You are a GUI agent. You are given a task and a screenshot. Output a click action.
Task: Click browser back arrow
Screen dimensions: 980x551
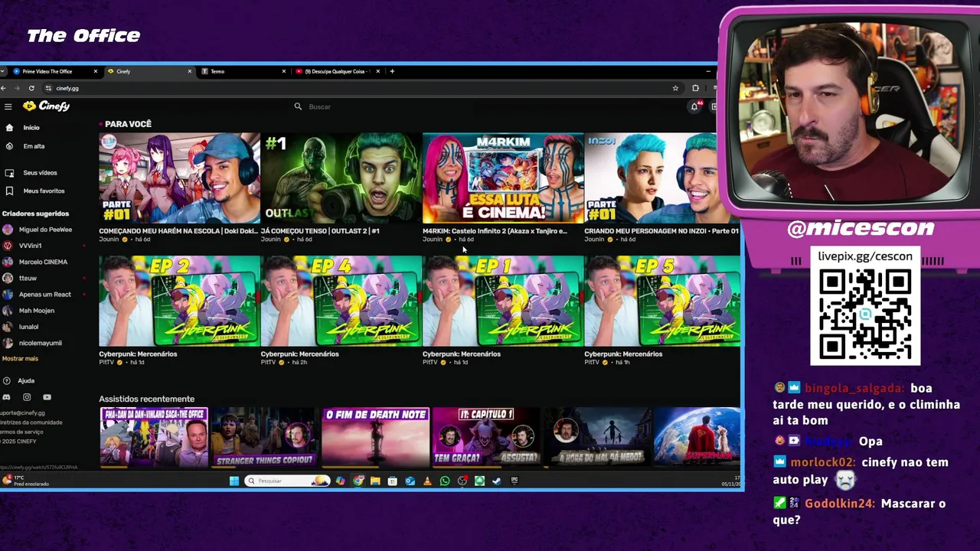pyautogui.click(x=3, y=88)
